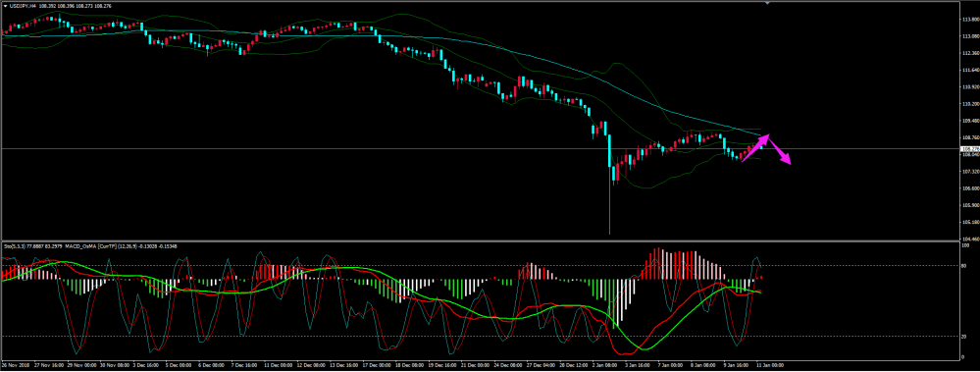
Task: Click the 113.800 price scale mark
Action: (x=969, y=20)
